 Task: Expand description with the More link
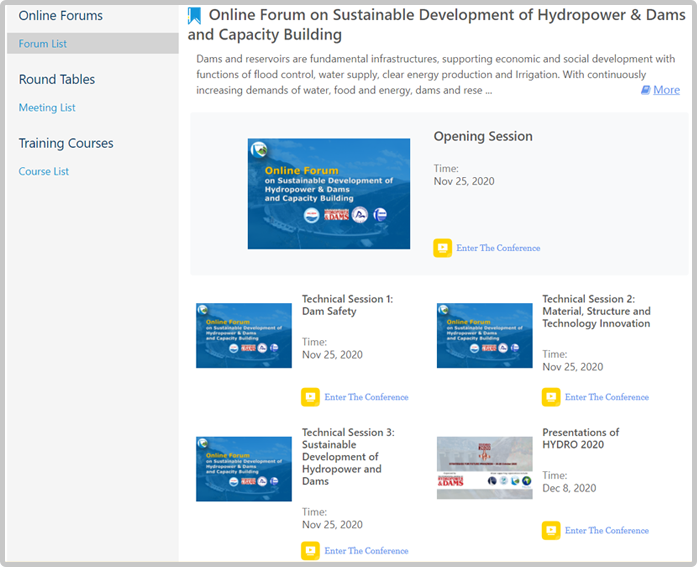[666, 90]
